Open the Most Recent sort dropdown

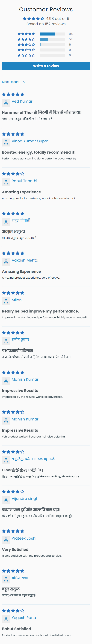tap(14, 82)
